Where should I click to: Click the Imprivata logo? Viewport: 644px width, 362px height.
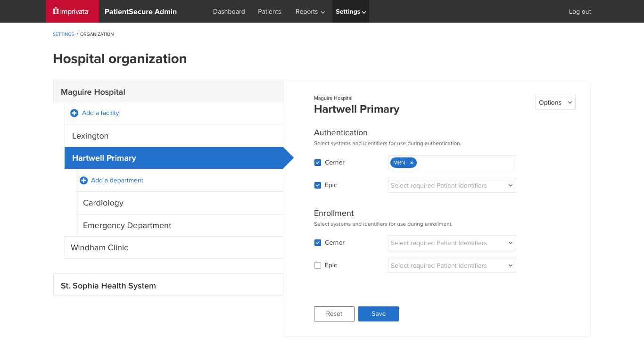72,11
